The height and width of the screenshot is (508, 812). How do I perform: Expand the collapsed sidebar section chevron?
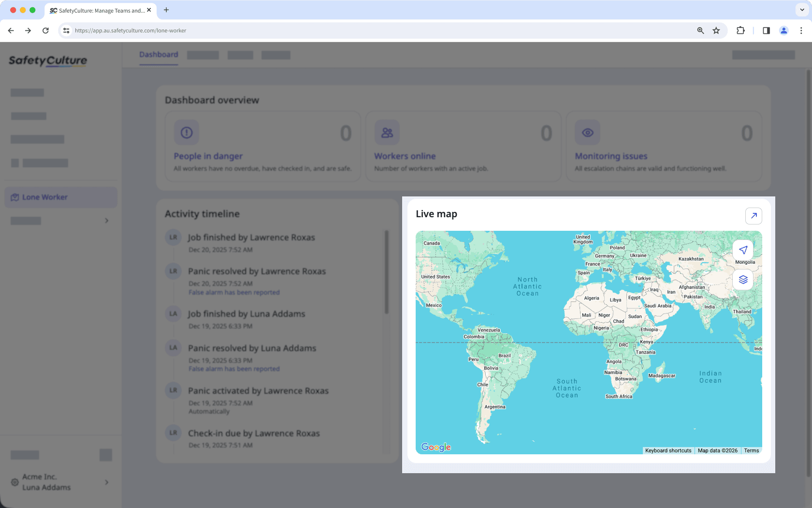pos(107,221)
